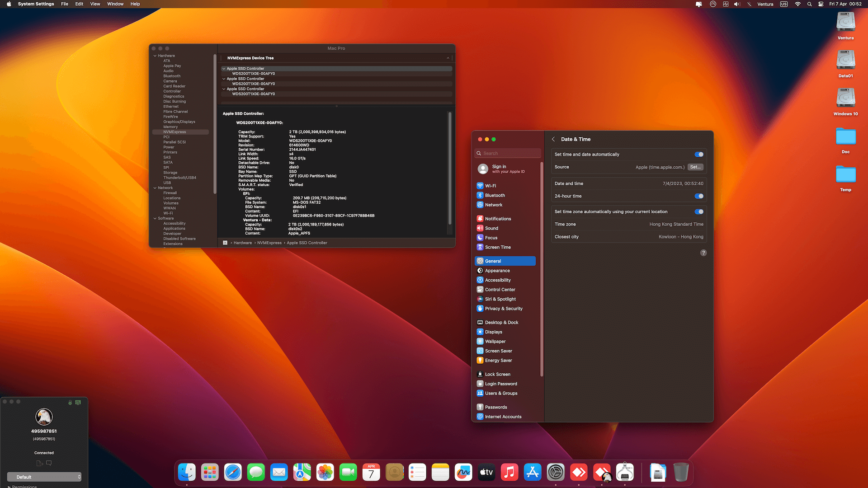Click the Set... button next to Source
Viewport: 868px width, 488px height.
(x=695, y=167)
